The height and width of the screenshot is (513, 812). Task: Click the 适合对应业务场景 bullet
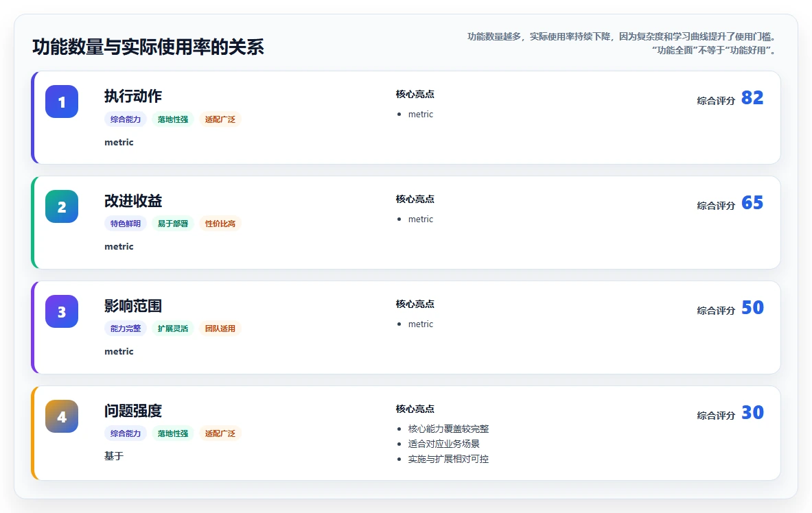444,444
